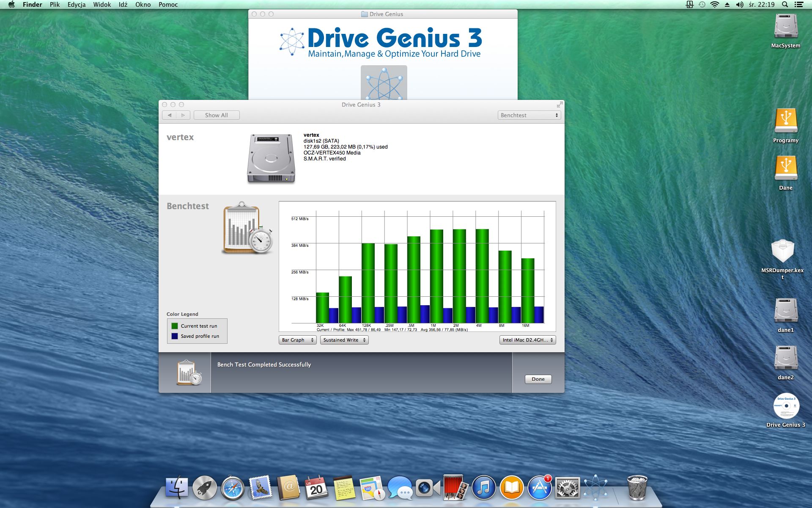Click the forward navigation arrow button

tap(183, 115)
